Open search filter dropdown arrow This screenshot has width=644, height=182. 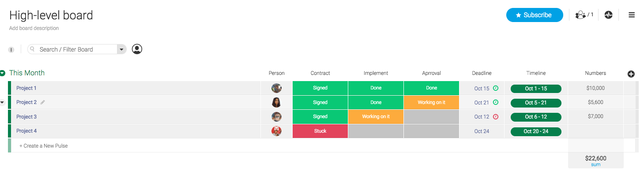pyautogui.click(x=121, y=49)
